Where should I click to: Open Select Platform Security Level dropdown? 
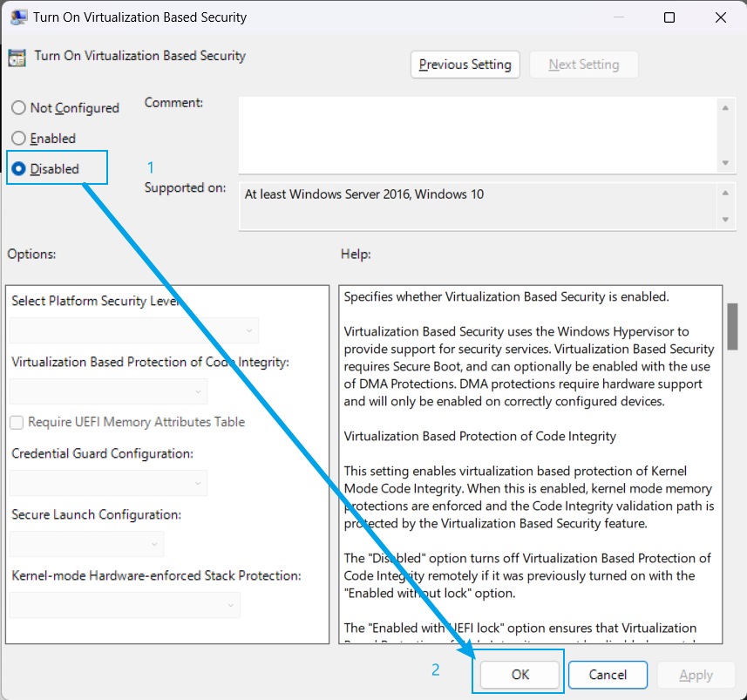pyautogui.click(x=134, y=330)
